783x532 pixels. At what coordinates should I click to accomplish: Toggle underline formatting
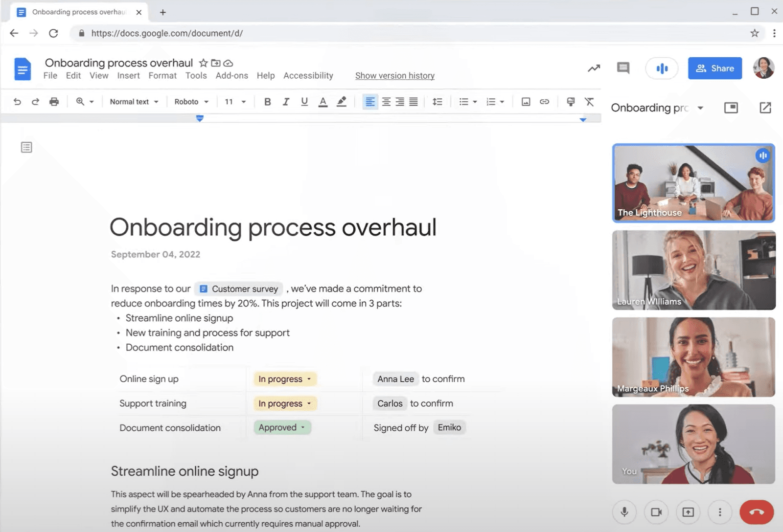click(304, 102)
